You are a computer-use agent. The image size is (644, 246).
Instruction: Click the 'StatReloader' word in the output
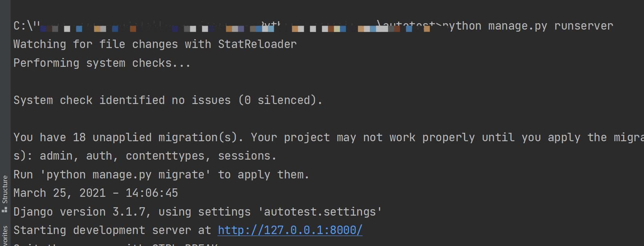[x=257, y=44]
